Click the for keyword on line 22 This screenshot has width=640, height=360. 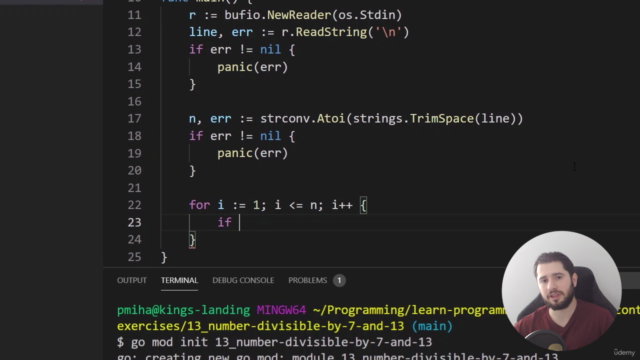[199, 205]
